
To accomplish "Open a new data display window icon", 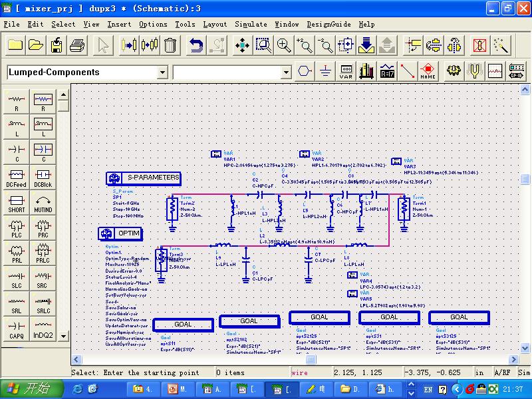I will (x=495, y=71).
